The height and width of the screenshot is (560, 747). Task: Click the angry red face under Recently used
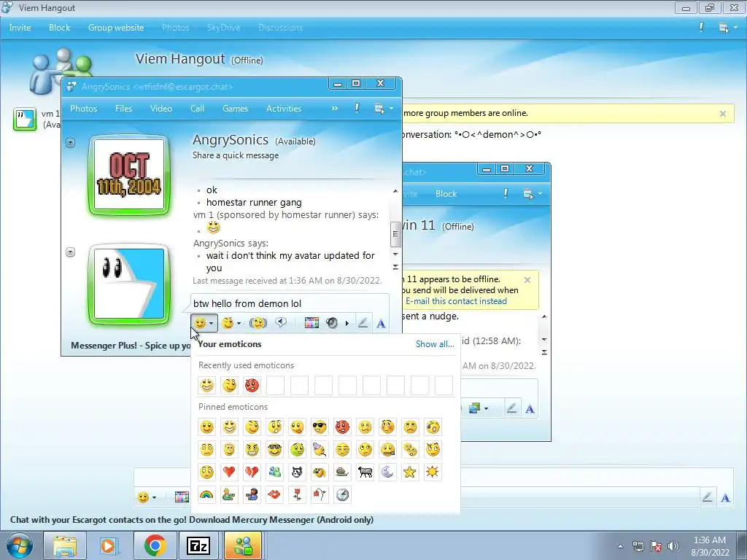[252, 385]
